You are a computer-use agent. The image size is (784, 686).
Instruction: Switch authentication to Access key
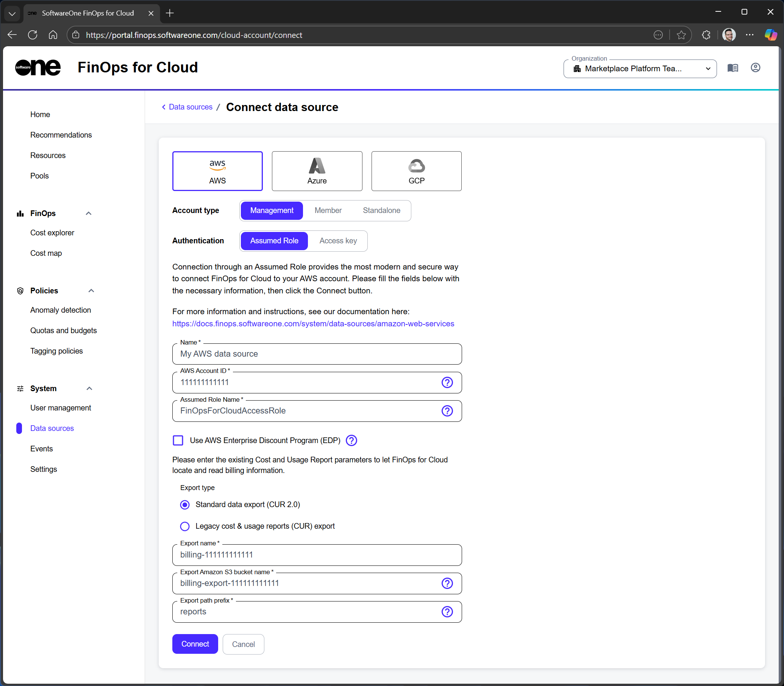[x=338, y=240]
